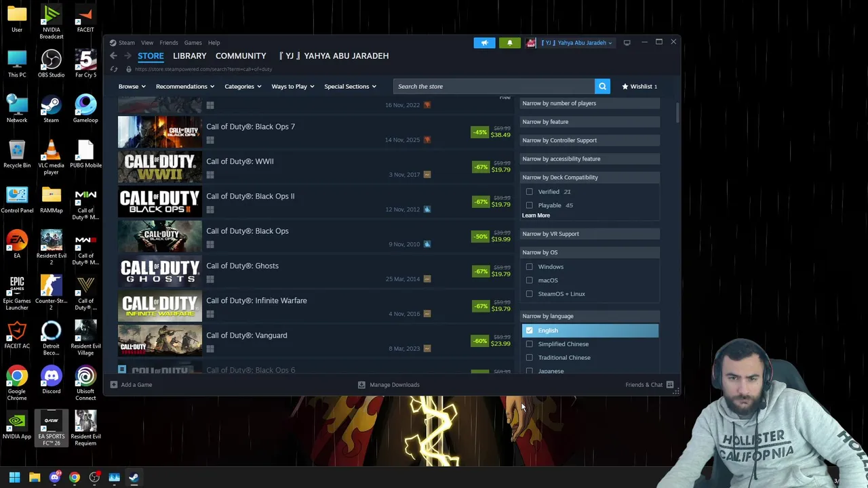Open the Steam notifications bell
Viewport: 868px width, 488px height.
coord(510,43)
